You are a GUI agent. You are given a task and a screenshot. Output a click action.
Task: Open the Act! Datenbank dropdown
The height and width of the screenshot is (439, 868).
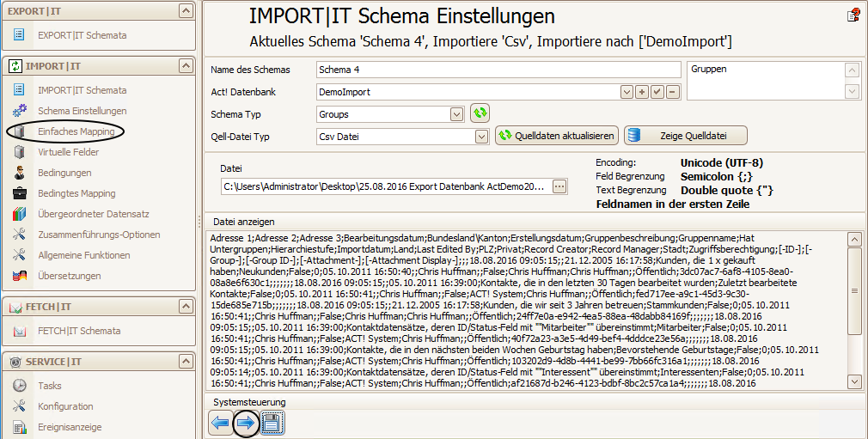point(627,92)
